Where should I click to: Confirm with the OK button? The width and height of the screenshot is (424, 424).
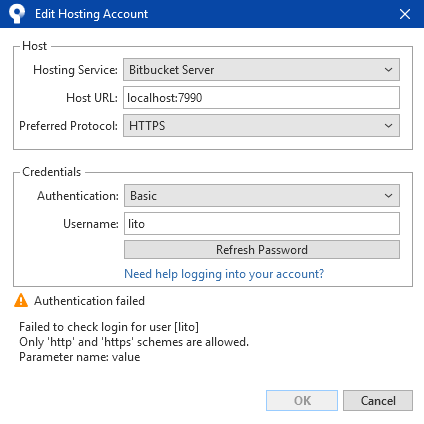(x=302, y=400)
